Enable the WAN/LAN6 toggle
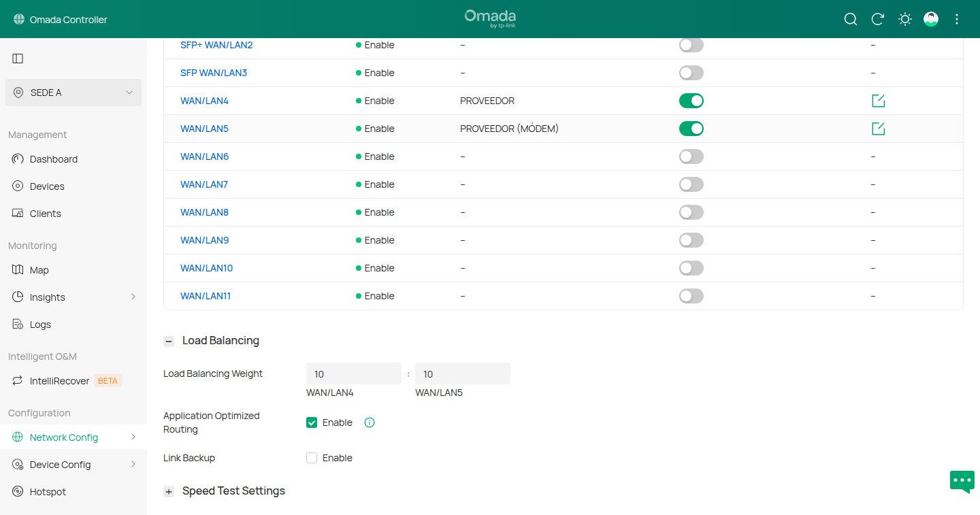The height and width of the screenshot is (515, 980). tap(691, 156)
